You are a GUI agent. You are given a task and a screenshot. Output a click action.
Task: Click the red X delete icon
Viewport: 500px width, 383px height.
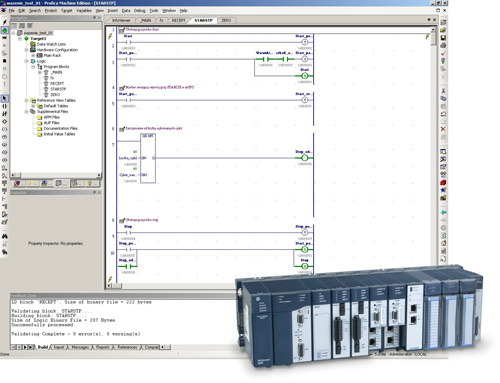pyautogui.click(x=443, y=129)
